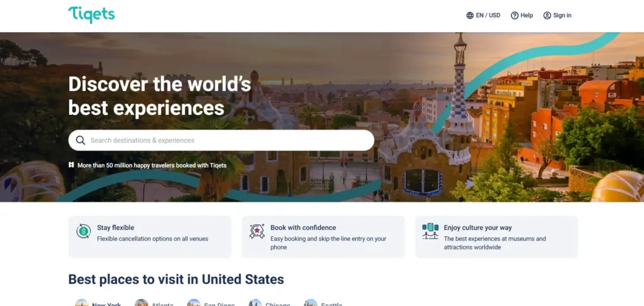Select the Enjoy culture your way icon
The image size is (644, 306).
[x=430, y=231]
